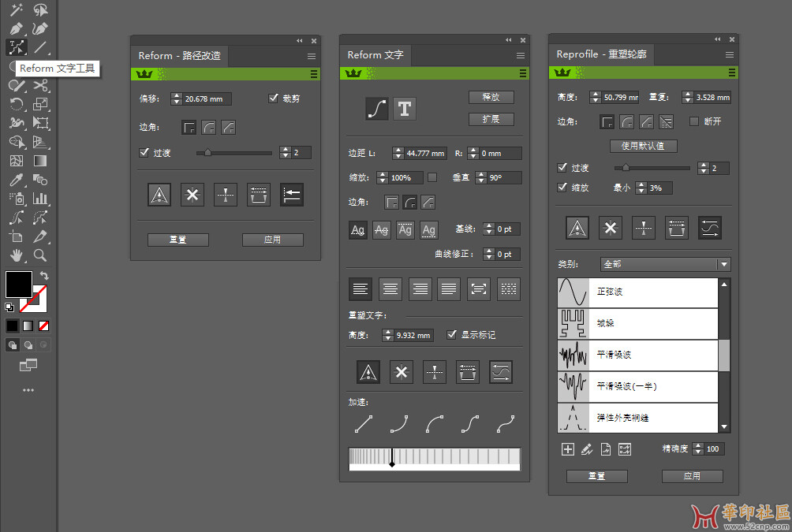Image resolution: width=792 pixels, height=532 pixels.
Task: Select the 城垛 profile in list
Action: [637, 324]
